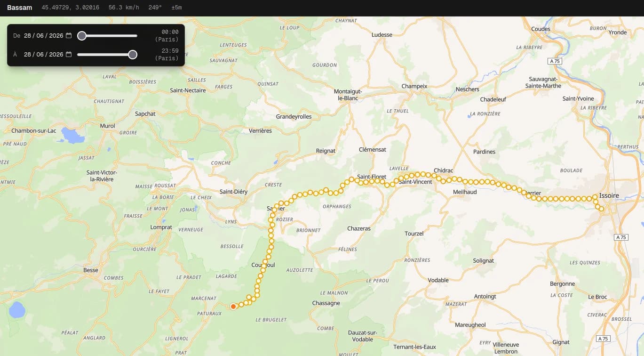Select the Champeix town label
The width and height of the screenshot is (644, 356).
click(x=414, y=87)
